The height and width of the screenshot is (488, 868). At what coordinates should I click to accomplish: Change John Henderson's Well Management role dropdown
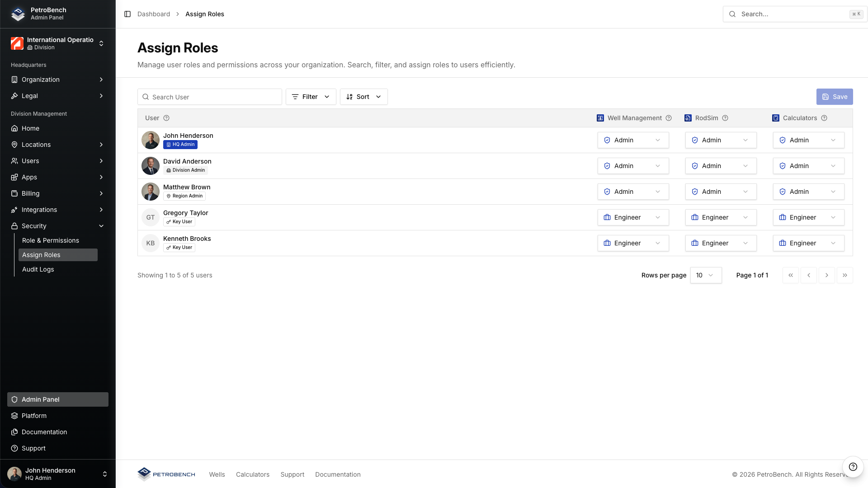633,140
